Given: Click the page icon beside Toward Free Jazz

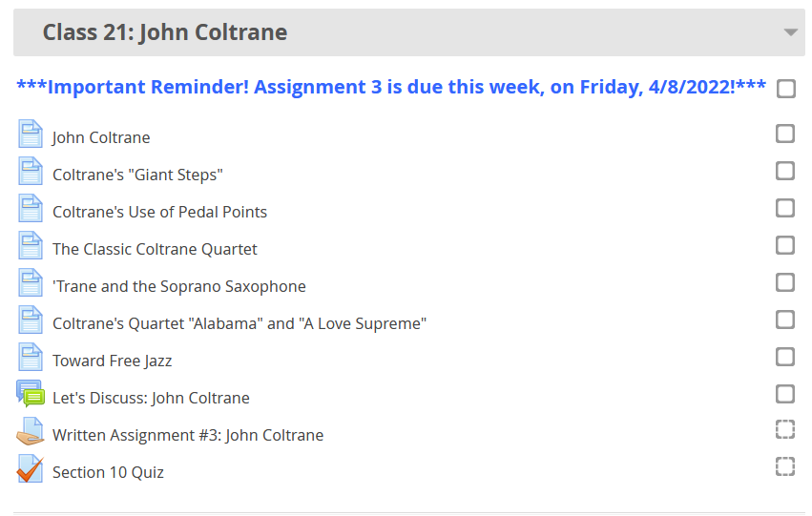Looking at the screenshot, I should (31, 358).
